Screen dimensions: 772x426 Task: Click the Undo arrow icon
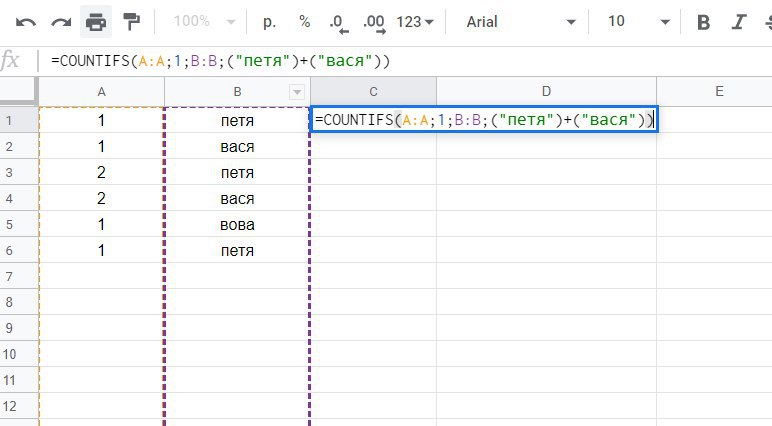coord(26,22)
